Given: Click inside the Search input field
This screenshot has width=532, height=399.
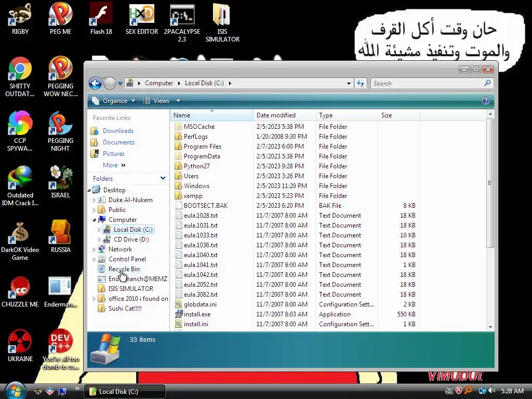Looking at the screenshot, I should [428, 83].
